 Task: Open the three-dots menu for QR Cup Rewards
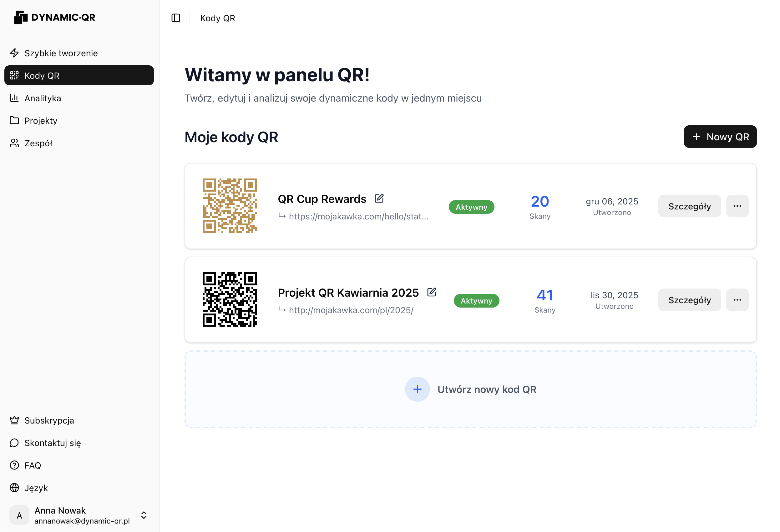(x=737, y=206)
